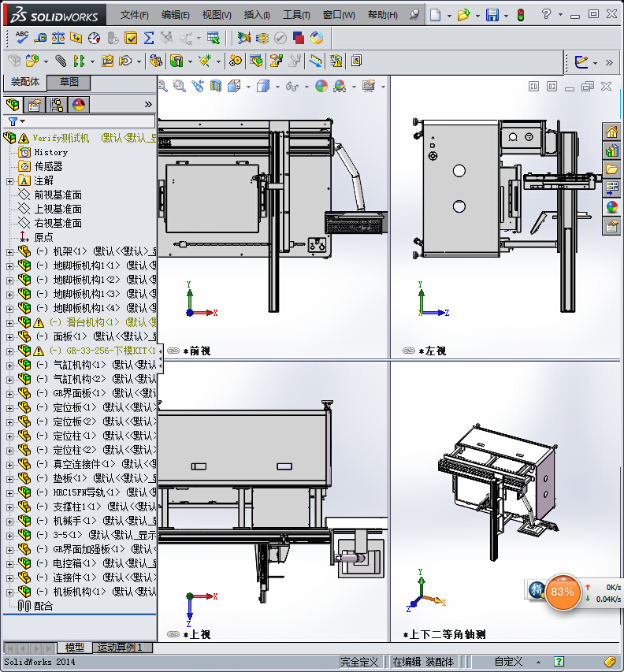The height and width of the screenshot is (672, 624).
Task: Open the Design Table icon
Action: (x=213, y=38)
